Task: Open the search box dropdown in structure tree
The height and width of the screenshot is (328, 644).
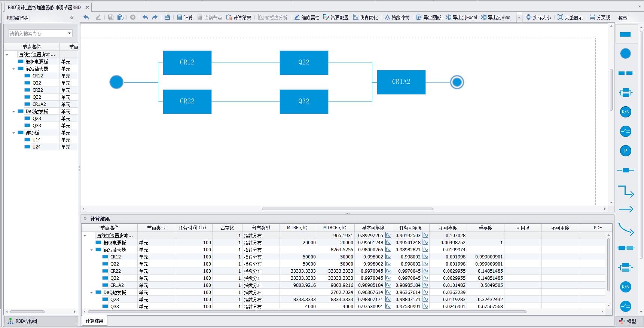Action: pos(69,33)
